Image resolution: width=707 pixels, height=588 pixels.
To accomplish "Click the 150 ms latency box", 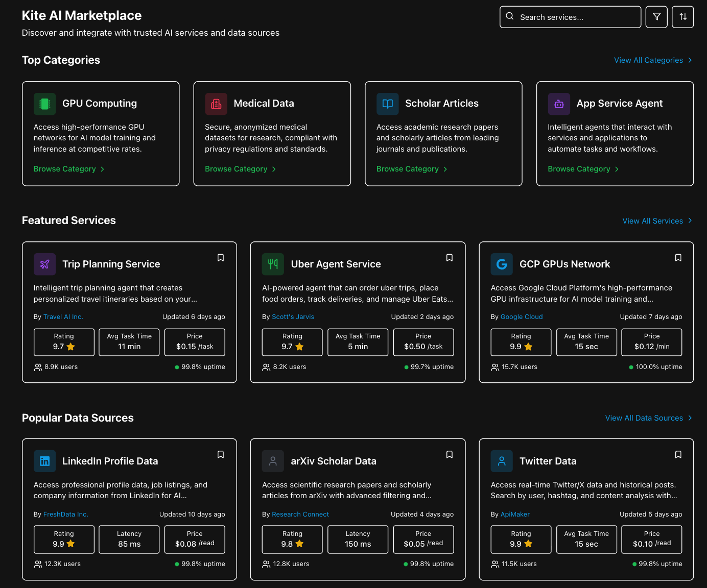I will pyautogui.click(x=358, y=540).
